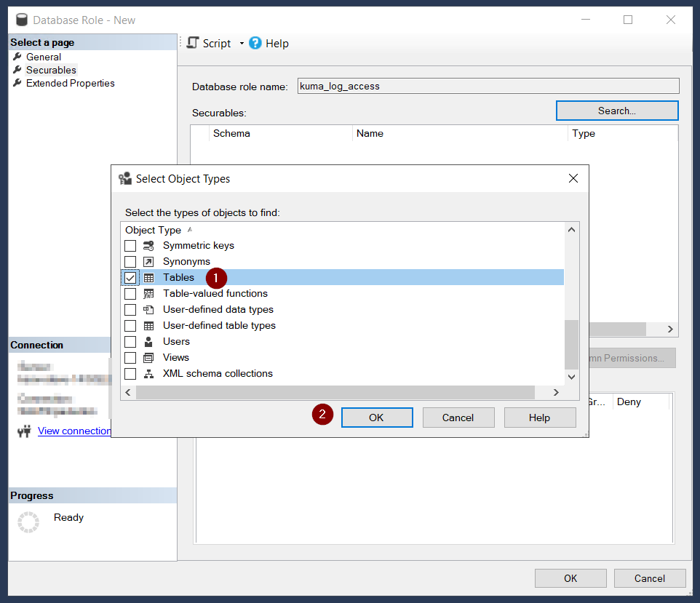Image resolution: width=700 pixels, height=603 pixels.
Task: Click the User-defined data types icon
Action: point(148,310)
